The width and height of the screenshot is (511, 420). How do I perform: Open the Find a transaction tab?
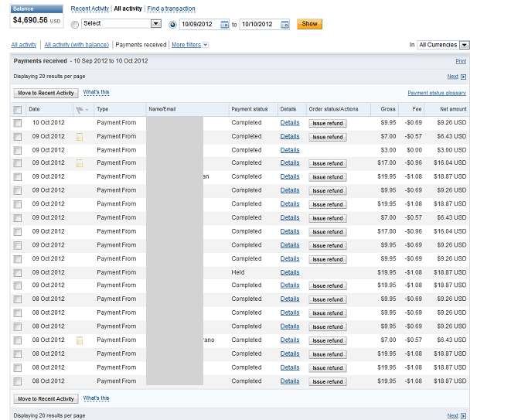(171, 9)
